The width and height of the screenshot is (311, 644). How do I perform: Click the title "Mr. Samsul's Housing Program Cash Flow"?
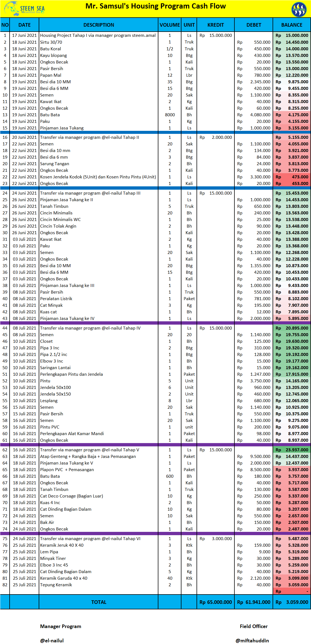click(156, 6)
